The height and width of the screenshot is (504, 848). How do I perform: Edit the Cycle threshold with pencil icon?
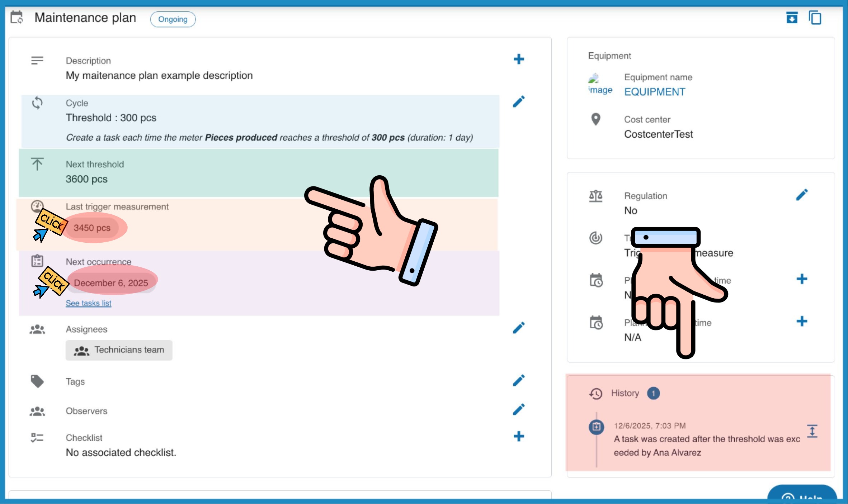518,102
